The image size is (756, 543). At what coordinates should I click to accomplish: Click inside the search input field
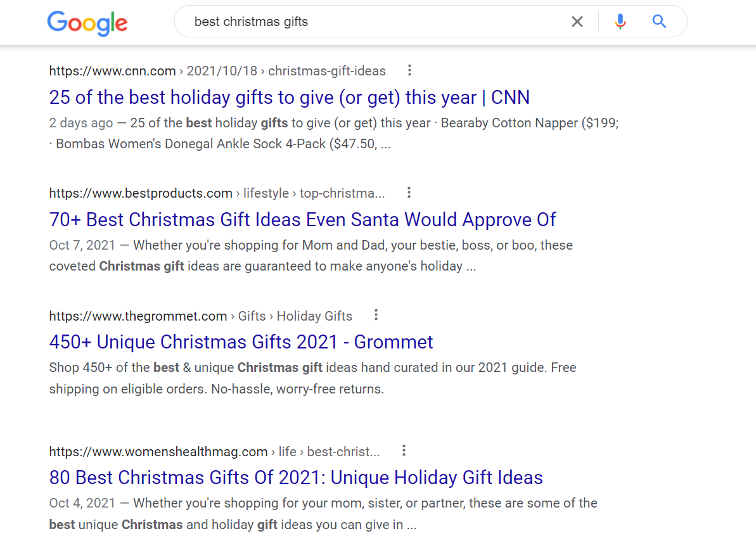click(x=349, y=22)
